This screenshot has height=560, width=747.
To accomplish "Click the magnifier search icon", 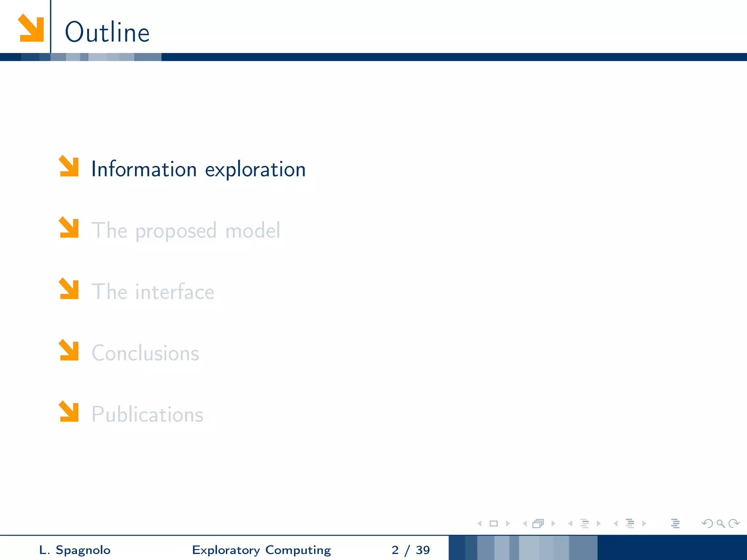I will click(x=720, y=524).
